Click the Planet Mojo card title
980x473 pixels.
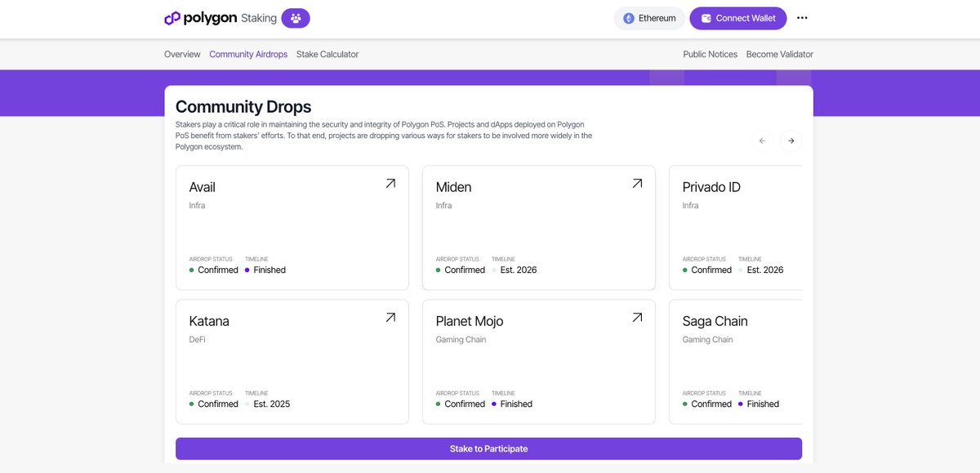pyautogui.click(x=470, y=321)
